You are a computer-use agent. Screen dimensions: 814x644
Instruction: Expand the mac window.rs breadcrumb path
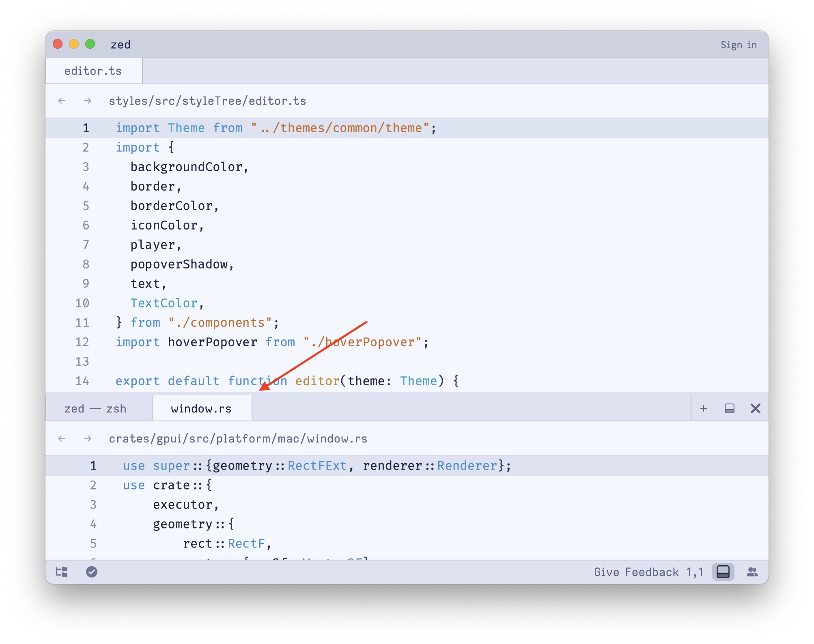pyautogui.click(x=239, y=438)
